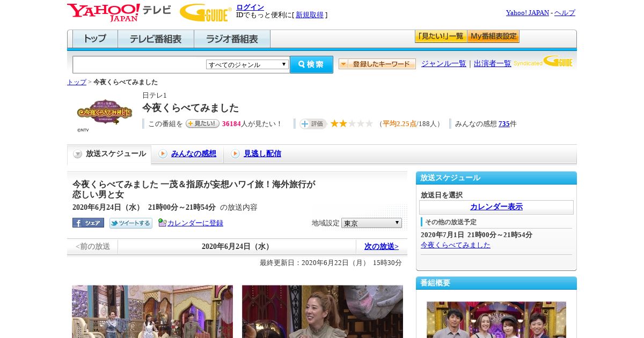Click the blue 検索 search button
This screenshot has width=644, height=338.
[311, 64]
